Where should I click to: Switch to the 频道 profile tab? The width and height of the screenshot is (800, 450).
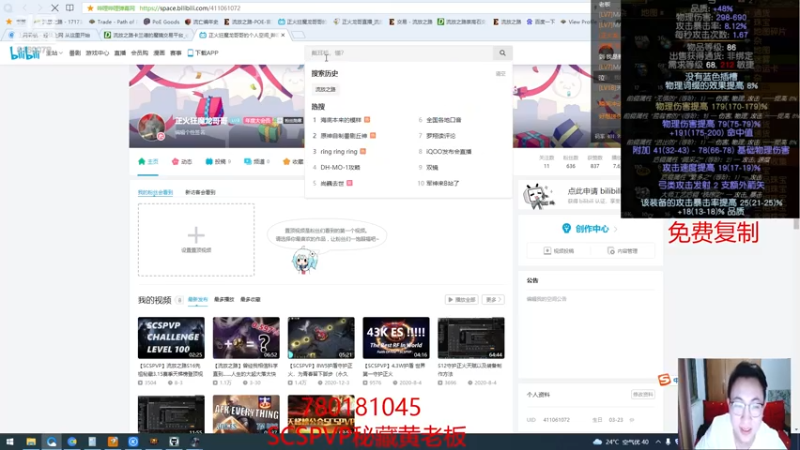(257, 162)
